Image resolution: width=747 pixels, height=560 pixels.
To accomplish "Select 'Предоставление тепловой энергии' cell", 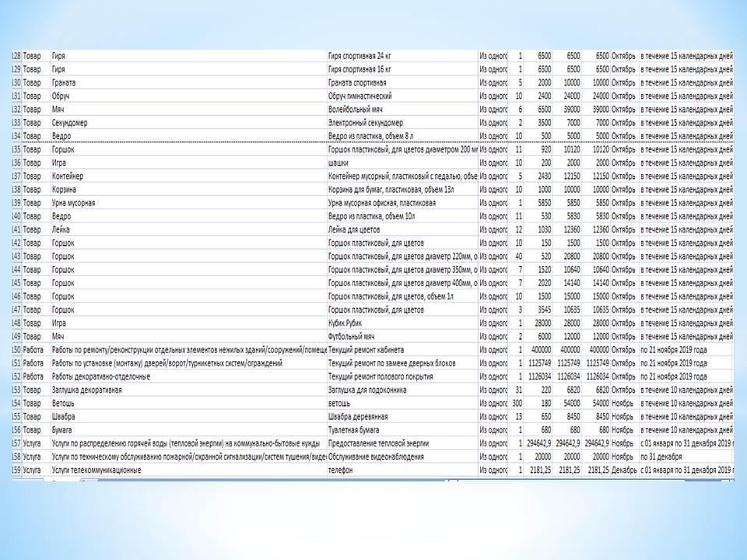I will 402,443.
